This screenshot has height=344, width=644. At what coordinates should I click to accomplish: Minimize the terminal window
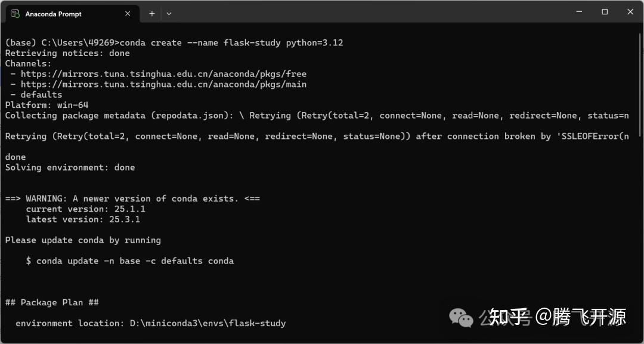coord(580,12)
